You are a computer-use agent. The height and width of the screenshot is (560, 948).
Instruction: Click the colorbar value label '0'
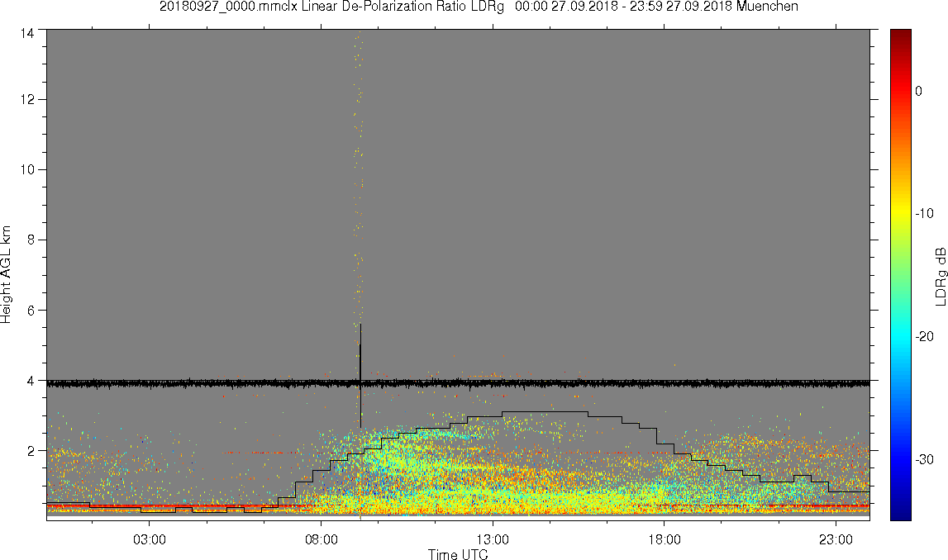coord(919,91)
